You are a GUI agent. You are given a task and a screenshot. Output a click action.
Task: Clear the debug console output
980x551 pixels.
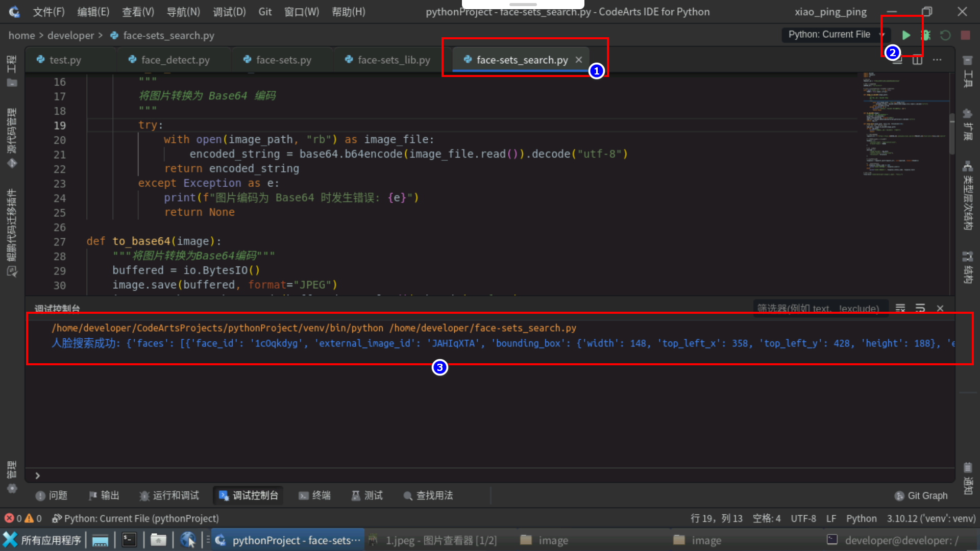(x=900, y=308)
